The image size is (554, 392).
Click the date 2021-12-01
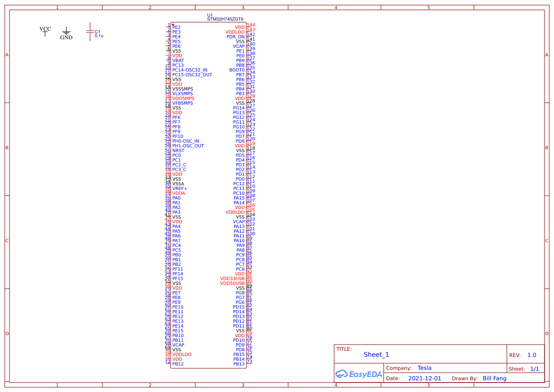[425, 378]
